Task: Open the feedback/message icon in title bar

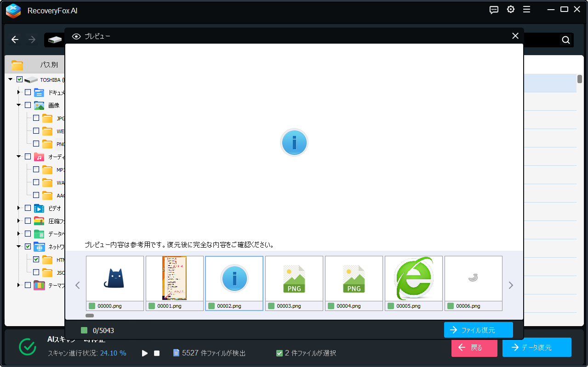Action: pos(494,9)
